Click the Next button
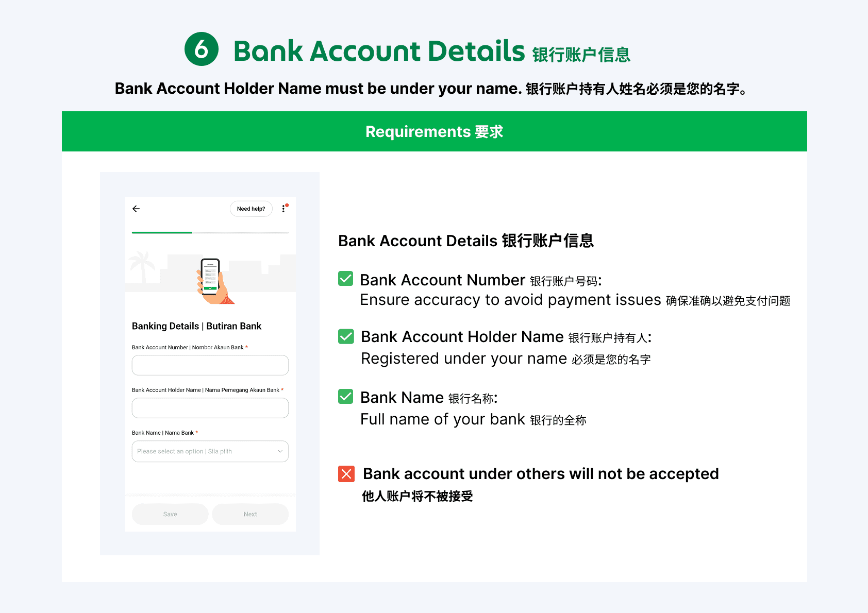868x613 pixels. (251, 514)
